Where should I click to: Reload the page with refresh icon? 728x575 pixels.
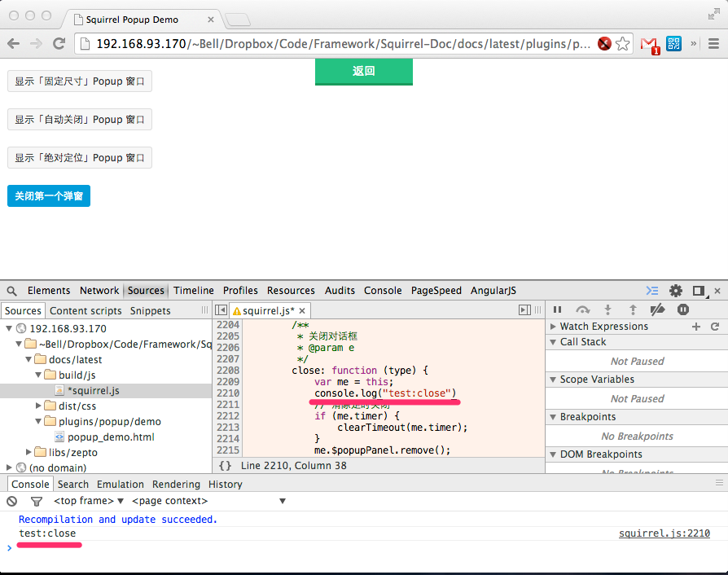point(59,44)
